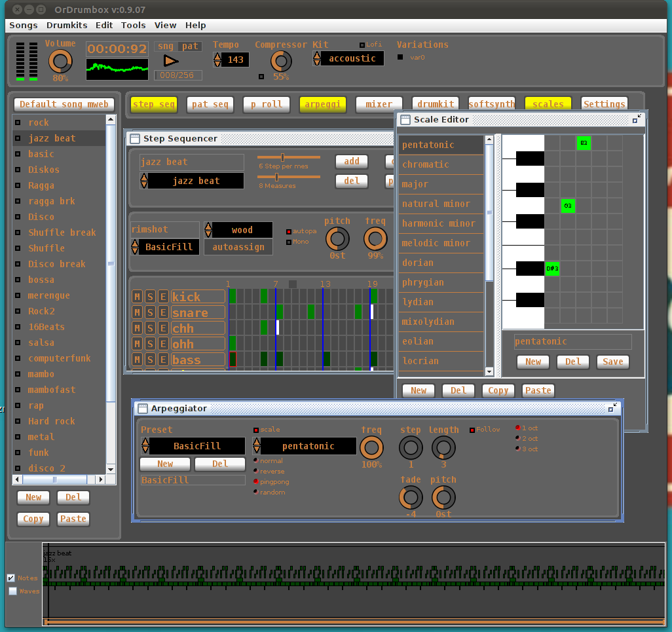The image size is (672, 632).
Task: Click the Arpeggiator fade knob
Action: coord(411,498)
